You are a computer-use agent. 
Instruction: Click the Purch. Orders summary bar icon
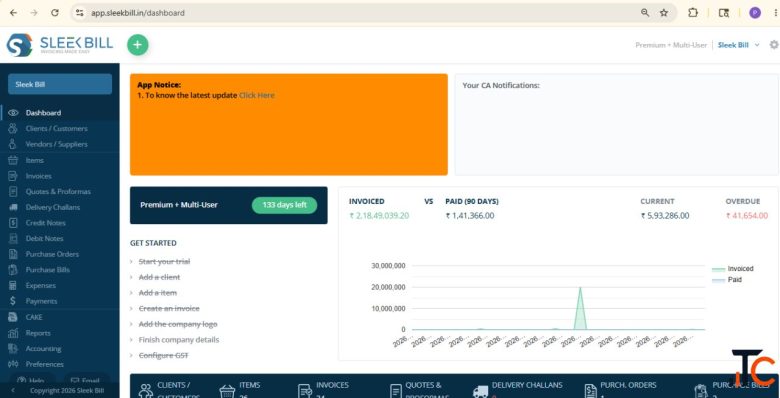point(590,391)
